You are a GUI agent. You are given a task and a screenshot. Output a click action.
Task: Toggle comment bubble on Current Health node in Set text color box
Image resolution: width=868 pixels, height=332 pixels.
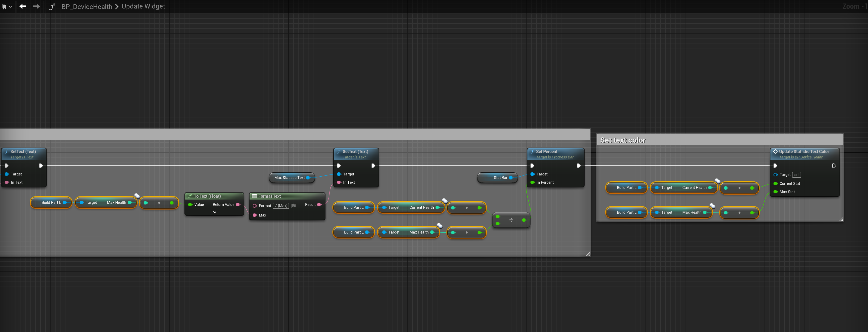[x=717, y=181]
